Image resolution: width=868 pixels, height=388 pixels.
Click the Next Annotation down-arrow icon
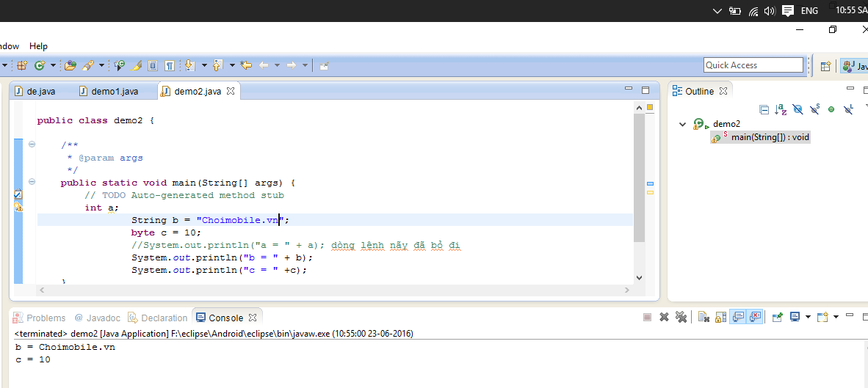point(190,65)
